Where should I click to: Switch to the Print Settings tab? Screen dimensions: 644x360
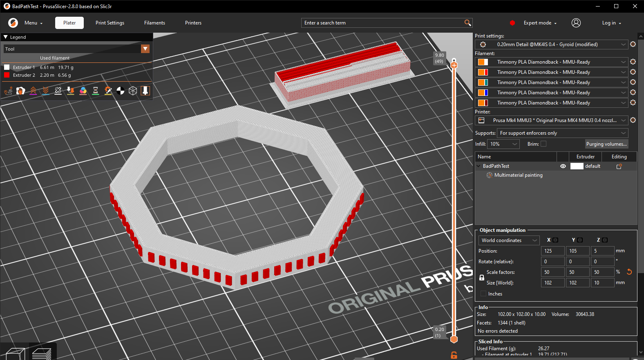coord(110,23)
